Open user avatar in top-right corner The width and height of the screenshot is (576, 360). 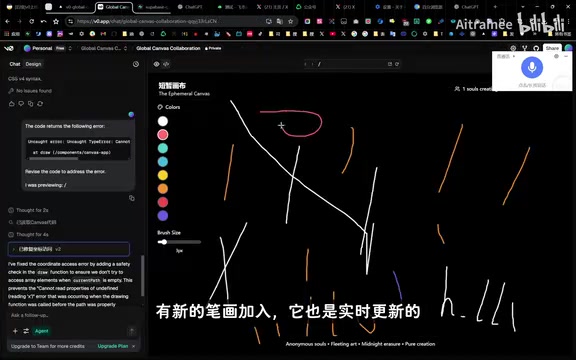568,48
